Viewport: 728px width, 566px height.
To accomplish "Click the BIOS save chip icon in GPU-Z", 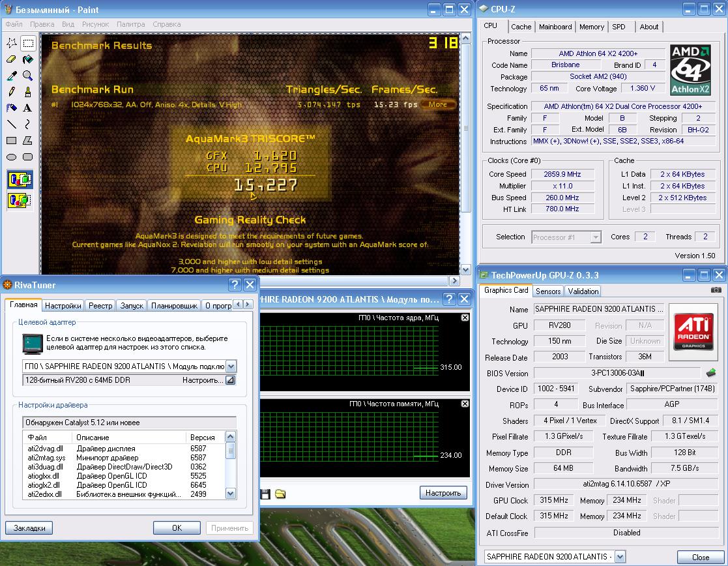I will tap(711, 373).
